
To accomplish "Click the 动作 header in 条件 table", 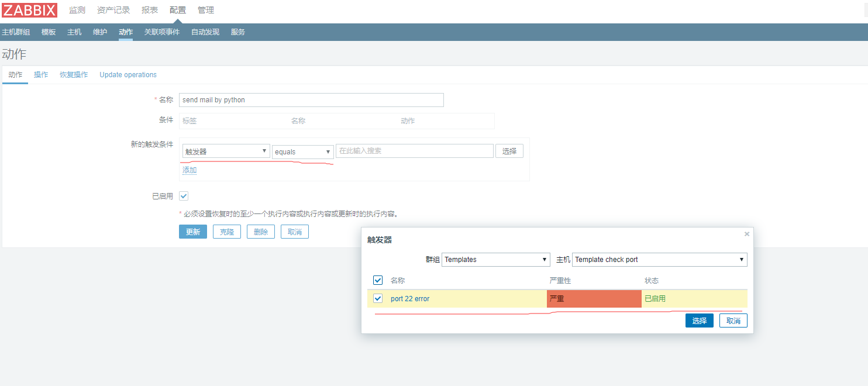I will coord(408,121).
